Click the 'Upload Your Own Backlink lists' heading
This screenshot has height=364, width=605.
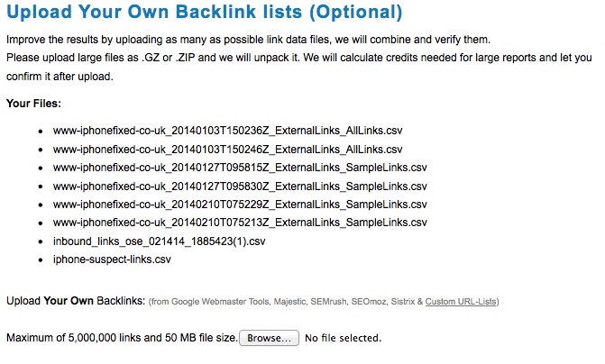coord(205,12)
